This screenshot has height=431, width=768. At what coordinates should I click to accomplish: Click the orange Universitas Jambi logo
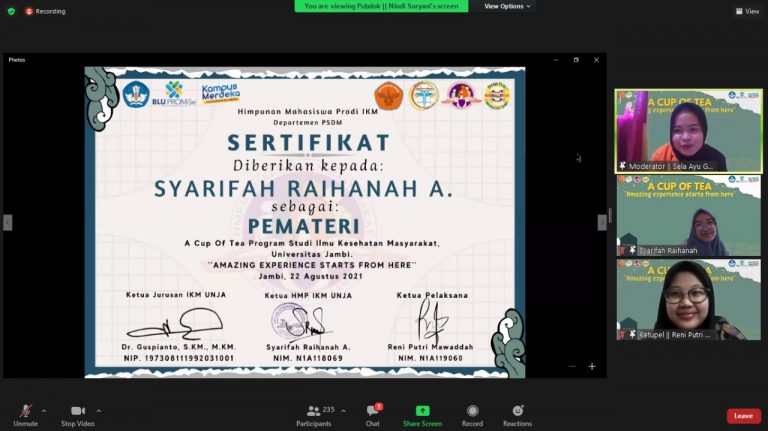[389, 96]
